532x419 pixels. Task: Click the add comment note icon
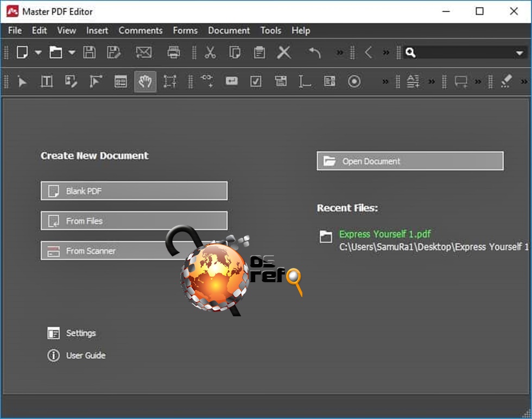[461, 82]
